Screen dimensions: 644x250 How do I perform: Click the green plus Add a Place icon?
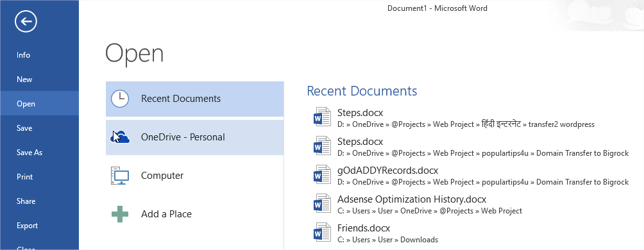tap(120, 214)
